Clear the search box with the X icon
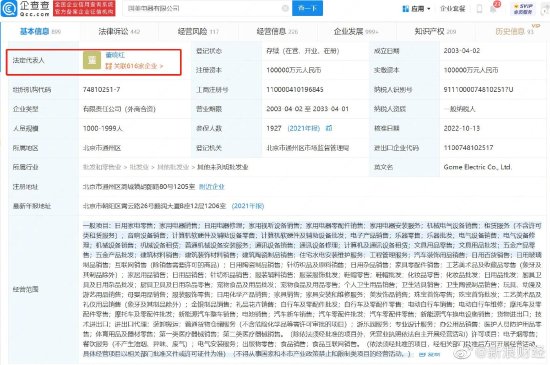 click(285, 8)
